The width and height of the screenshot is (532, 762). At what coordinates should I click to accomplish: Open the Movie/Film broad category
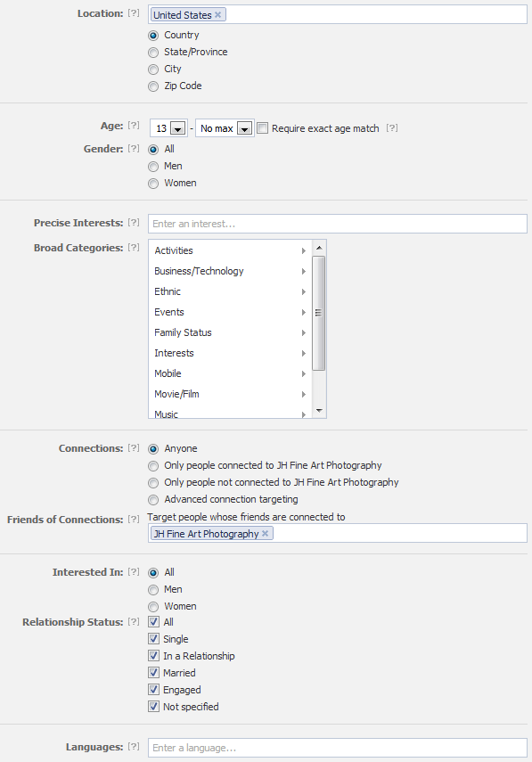230,394
